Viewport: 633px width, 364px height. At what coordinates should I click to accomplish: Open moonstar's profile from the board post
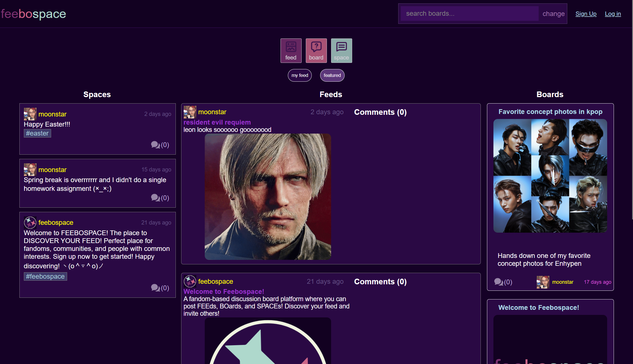(563, 282)
